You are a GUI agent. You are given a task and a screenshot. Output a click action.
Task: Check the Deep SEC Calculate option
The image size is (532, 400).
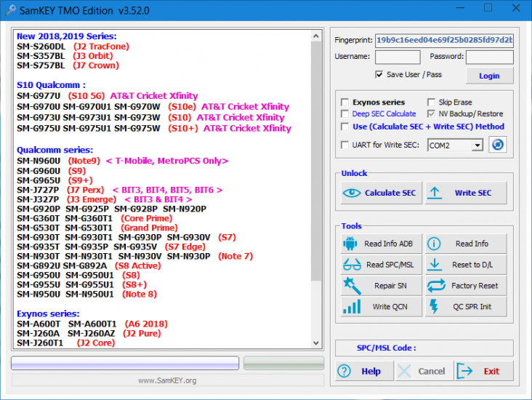point(344,113)
